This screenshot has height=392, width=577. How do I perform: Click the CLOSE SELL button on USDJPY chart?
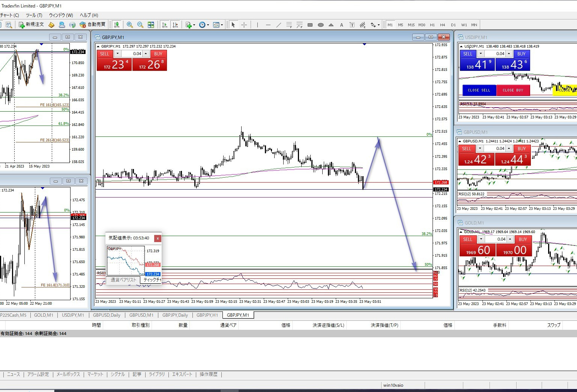click(x=479, y=90)
